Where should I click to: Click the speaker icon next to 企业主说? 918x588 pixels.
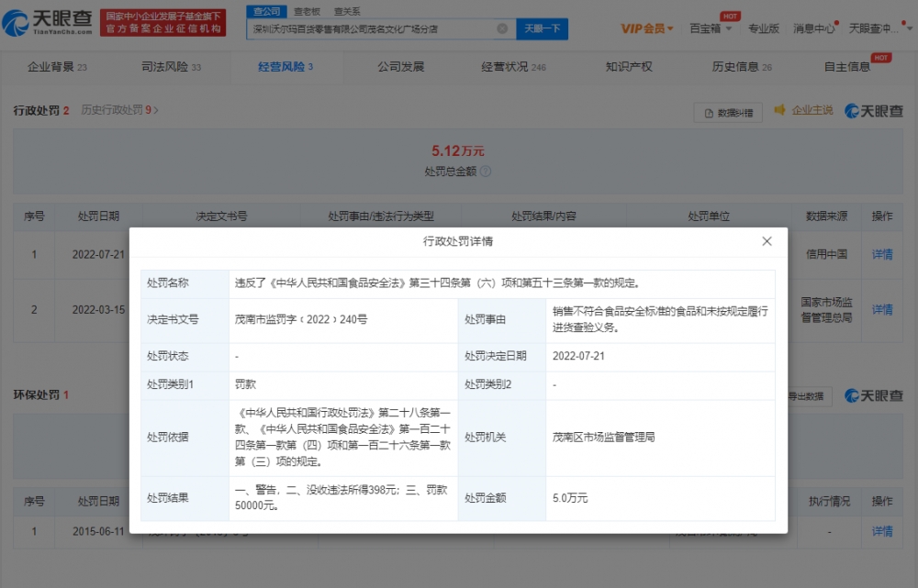779,110
